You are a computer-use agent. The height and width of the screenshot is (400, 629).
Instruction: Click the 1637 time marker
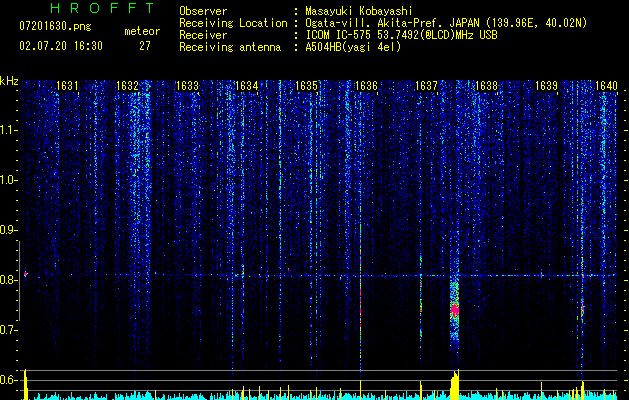pos(426,86)
